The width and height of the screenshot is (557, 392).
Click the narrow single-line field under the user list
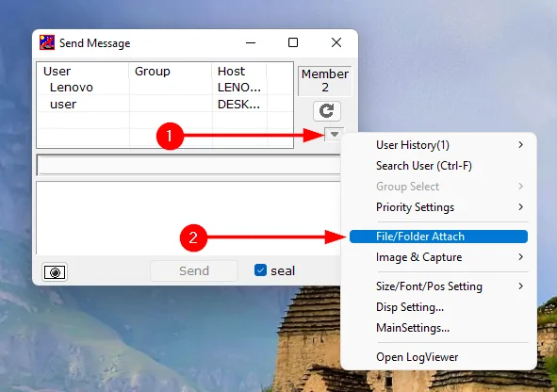[x=188, y=165]
